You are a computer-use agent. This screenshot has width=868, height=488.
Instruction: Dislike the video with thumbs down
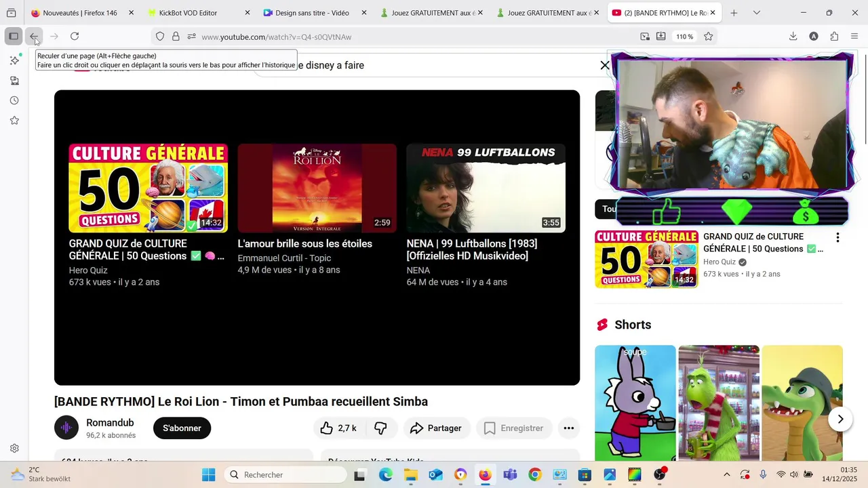pos(381,428)
